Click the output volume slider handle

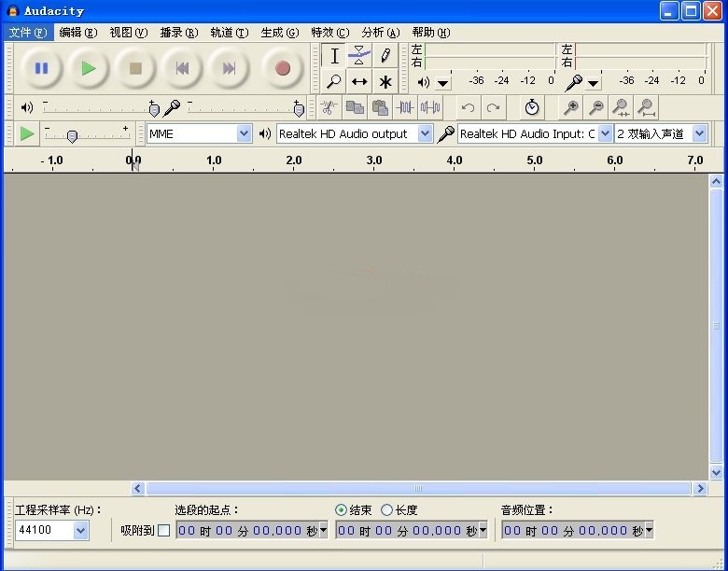click(154, 110)
